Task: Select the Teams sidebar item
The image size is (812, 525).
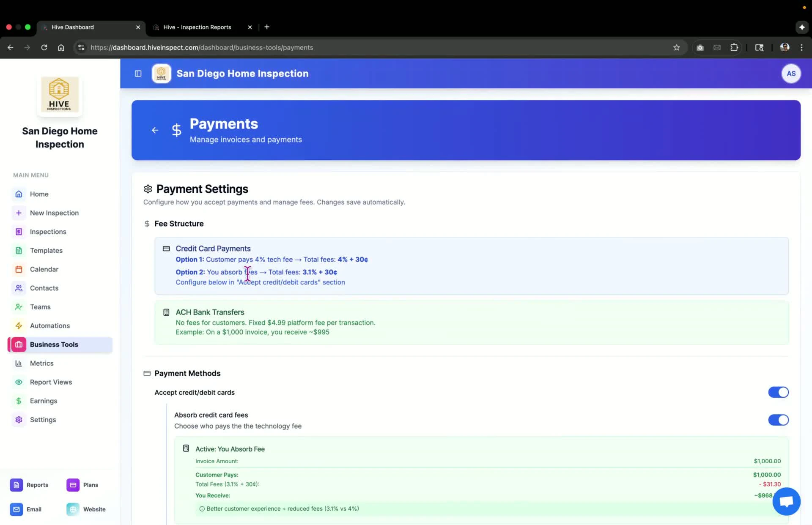Action: pyautogui.click(x=60, y=307)
